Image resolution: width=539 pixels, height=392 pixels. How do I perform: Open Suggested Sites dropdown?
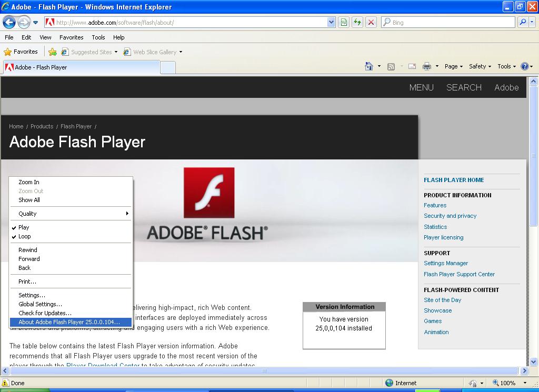point(91,52)
